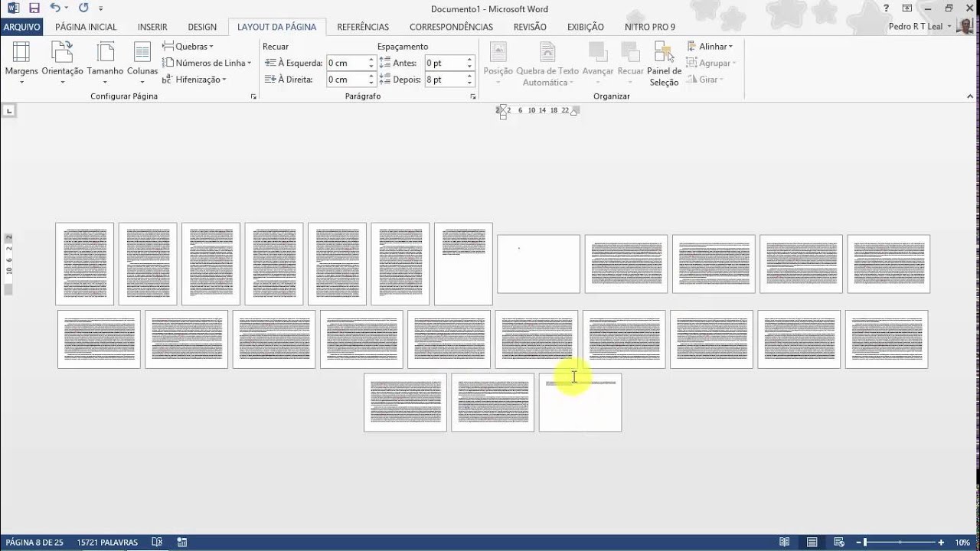Switch to the NITRO PRO 9 tab
Screen dimensions: 980x551
[650, 27]
